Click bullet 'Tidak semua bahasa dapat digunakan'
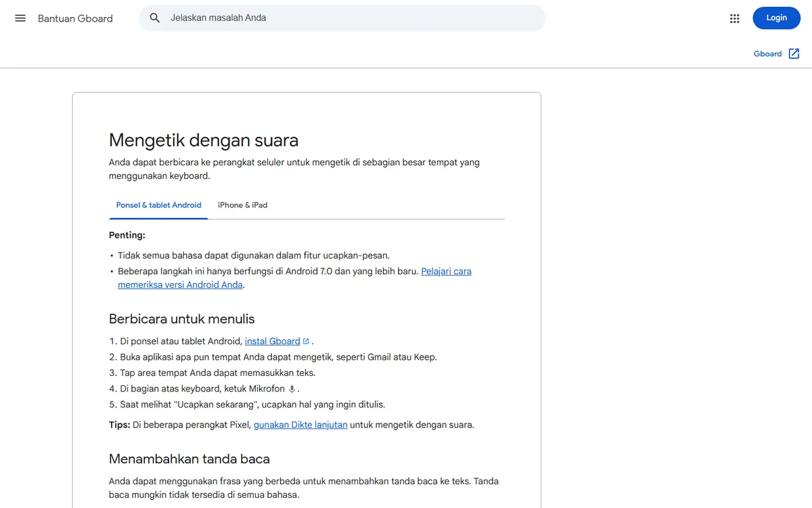Viewport: 812px width, 508px height. click(254, 255)
